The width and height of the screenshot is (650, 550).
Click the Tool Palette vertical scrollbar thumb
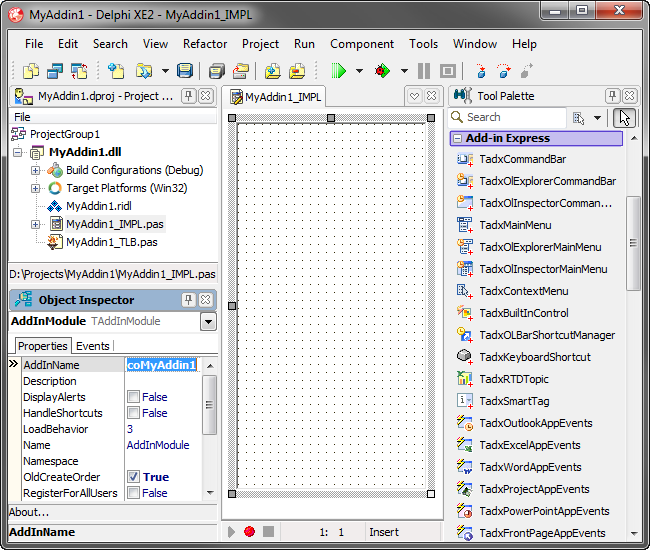pos(633,243)
